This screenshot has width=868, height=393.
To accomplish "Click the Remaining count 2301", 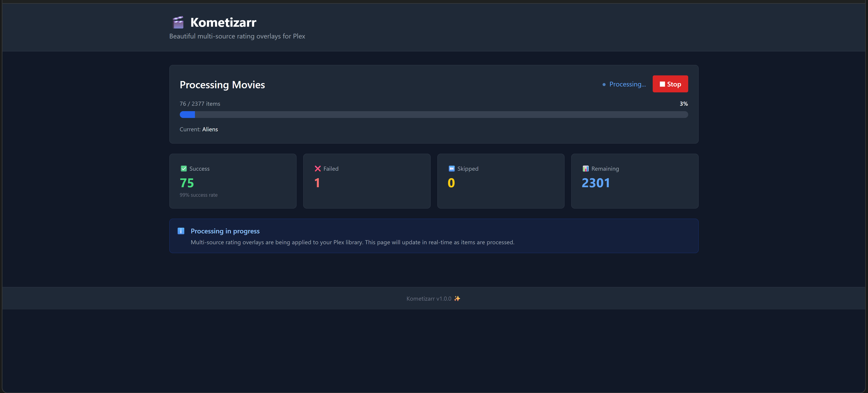I will [x=595, y=183].
